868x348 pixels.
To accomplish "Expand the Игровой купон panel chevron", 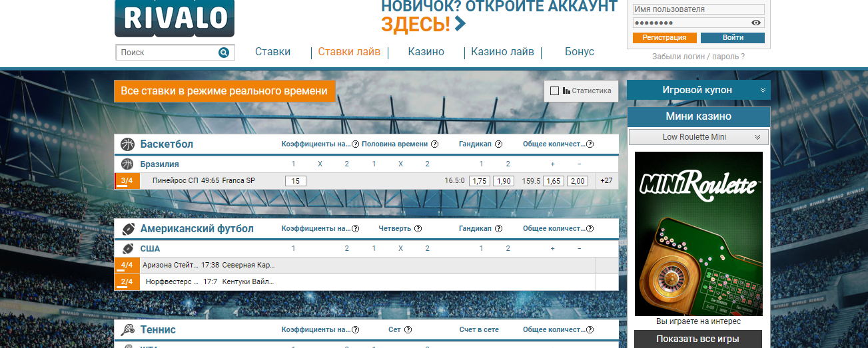I will tap(762, 90).
